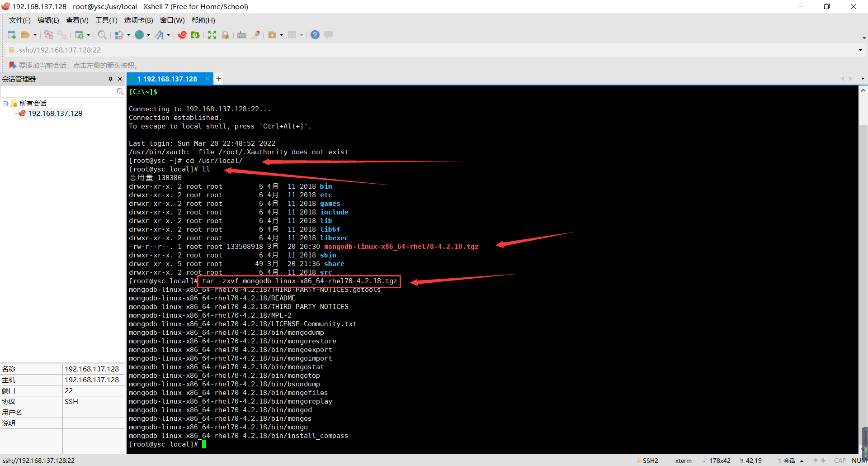Expand the color scheme dropdown arrow
Screen dimensions: 868x466
click(x=129, y=35)
